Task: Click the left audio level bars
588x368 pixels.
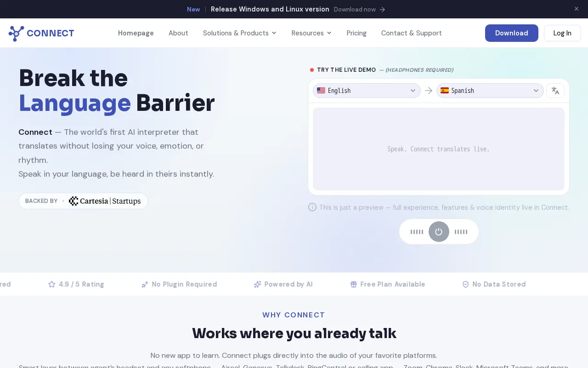Action: click(x=417, y=232)
